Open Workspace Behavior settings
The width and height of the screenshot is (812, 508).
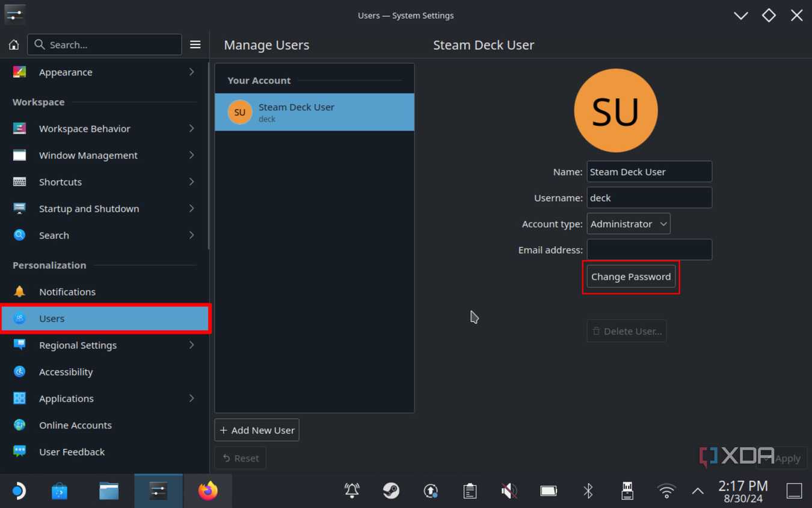[105, 128]
